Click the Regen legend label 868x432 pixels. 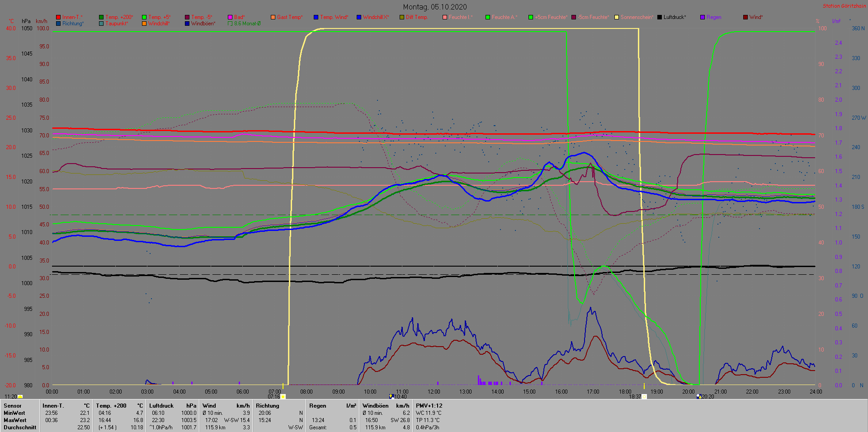714,17
